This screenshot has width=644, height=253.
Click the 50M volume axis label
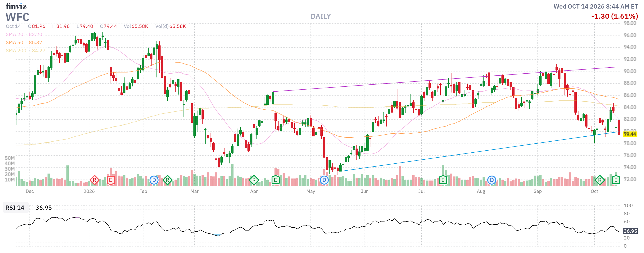10,158
